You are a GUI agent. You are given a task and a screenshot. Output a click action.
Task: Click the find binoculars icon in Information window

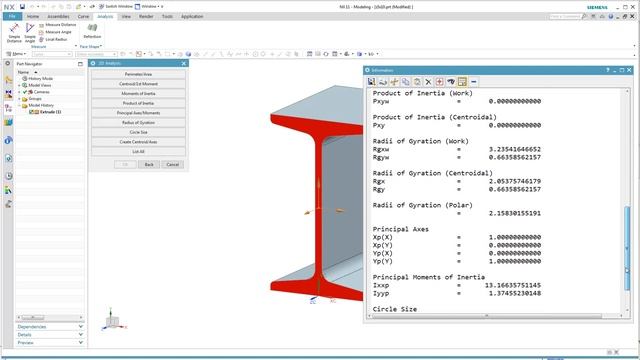[451, 82]
